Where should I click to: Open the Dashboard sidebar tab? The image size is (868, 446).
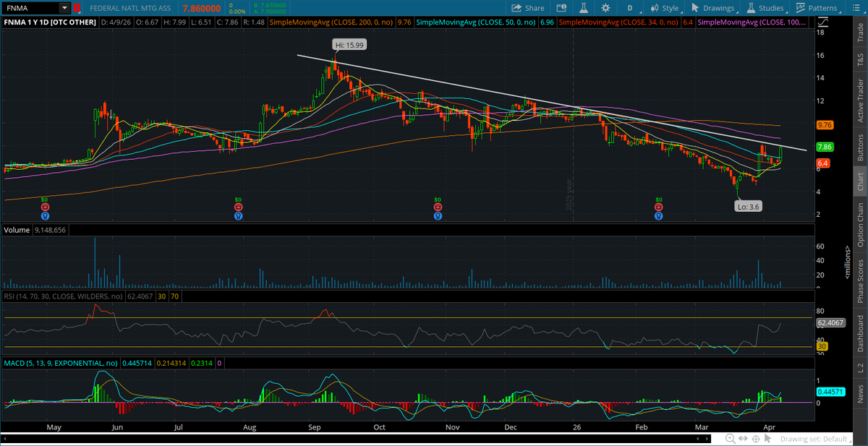pos(860,333)
